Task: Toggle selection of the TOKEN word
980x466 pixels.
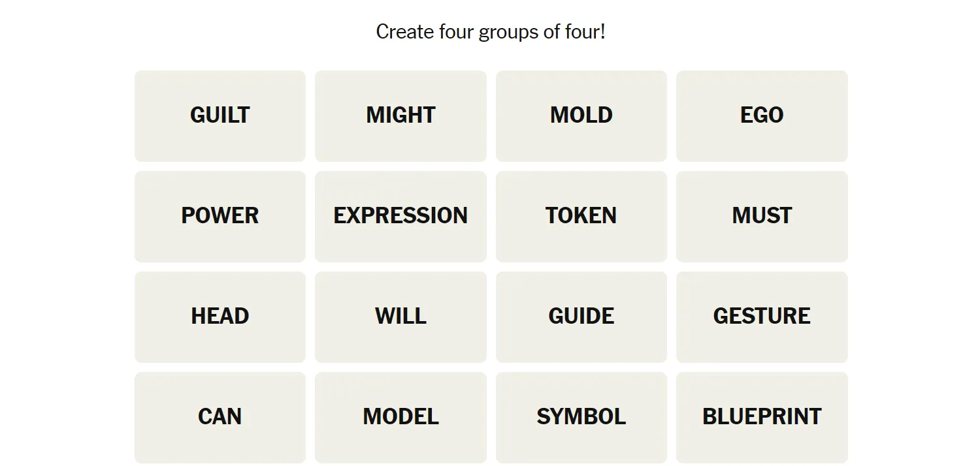Action: pos(581,217)
